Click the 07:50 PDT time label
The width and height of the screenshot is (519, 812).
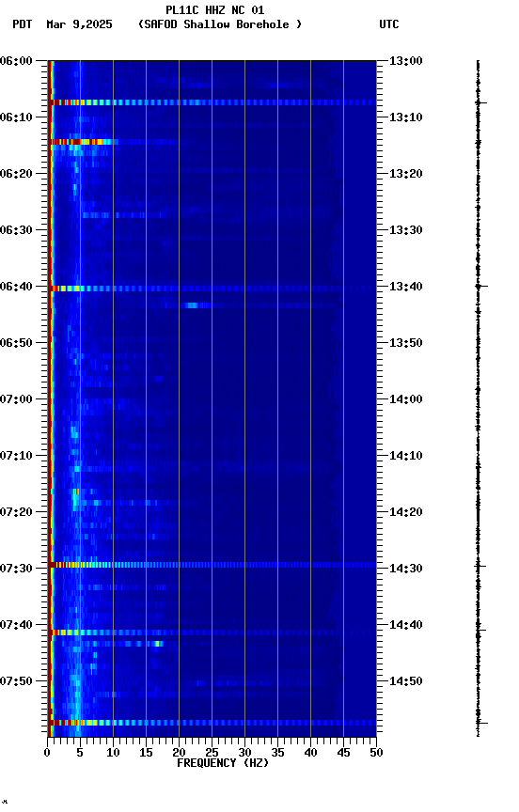[x=16, y=681]
